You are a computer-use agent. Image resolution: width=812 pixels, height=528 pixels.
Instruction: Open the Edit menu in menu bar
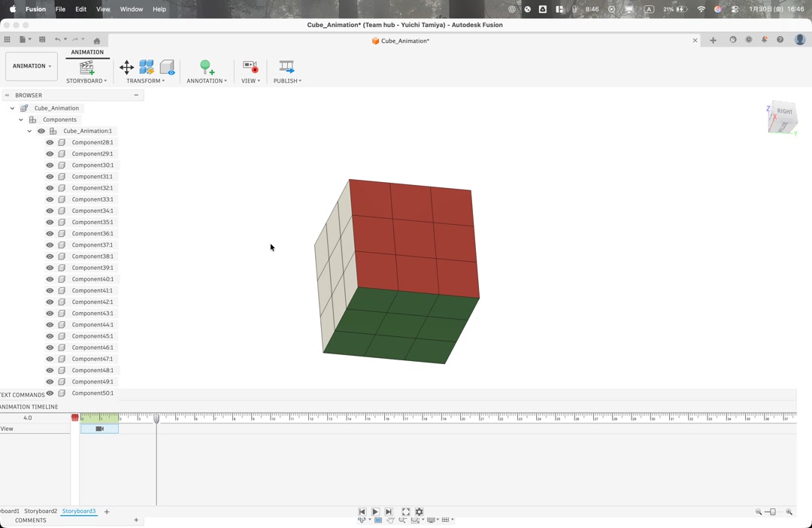[80, 9]
